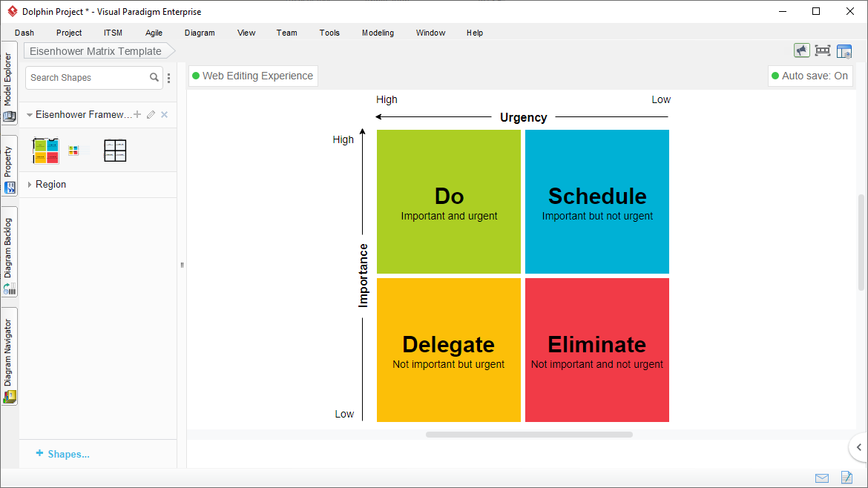Viewport: 868px width, 488px height.
Task: Click the magnifier icon in Search Shapes
Action: pyautogui.click(x=154, y=77)
